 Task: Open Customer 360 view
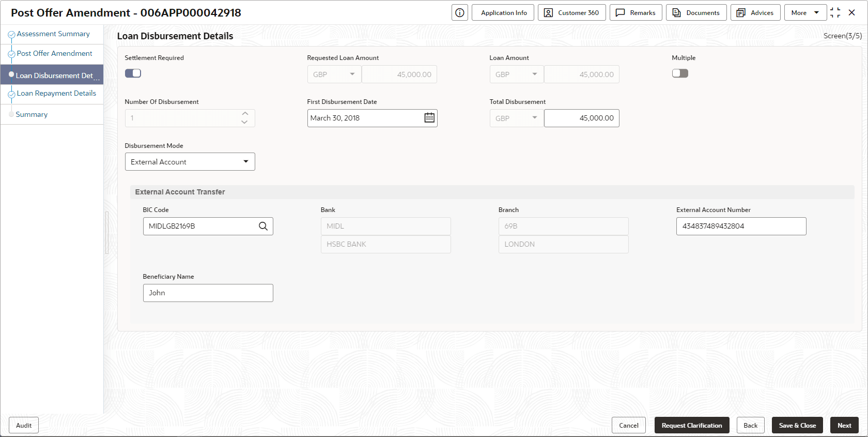pyautogui.click(x=572, y=13)
